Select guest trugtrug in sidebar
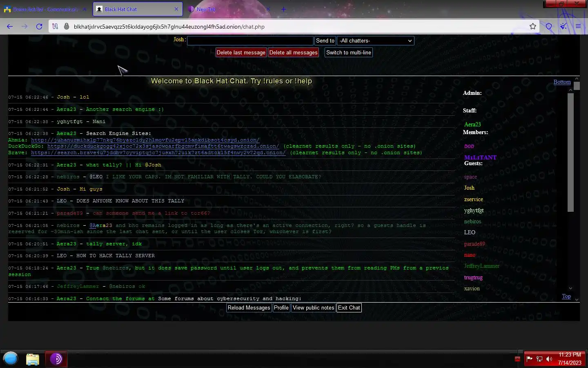 [473, 277]
